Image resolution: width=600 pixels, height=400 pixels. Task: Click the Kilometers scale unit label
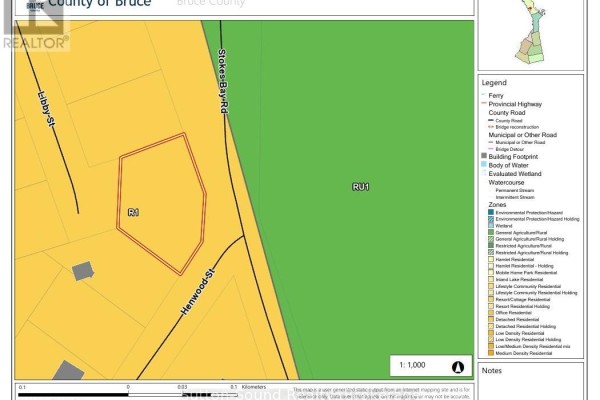click(254, 387)
